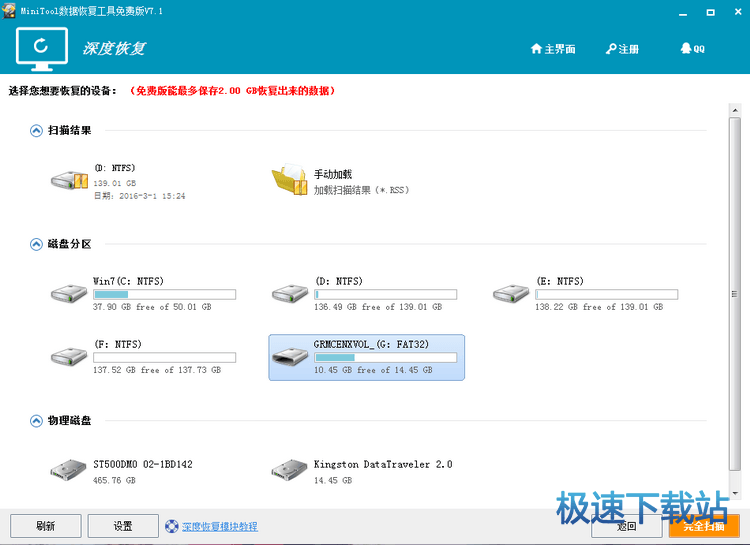
Task: Click the 'Kingston DataTraveler 2.0' name text
Action: click(383, 464)
